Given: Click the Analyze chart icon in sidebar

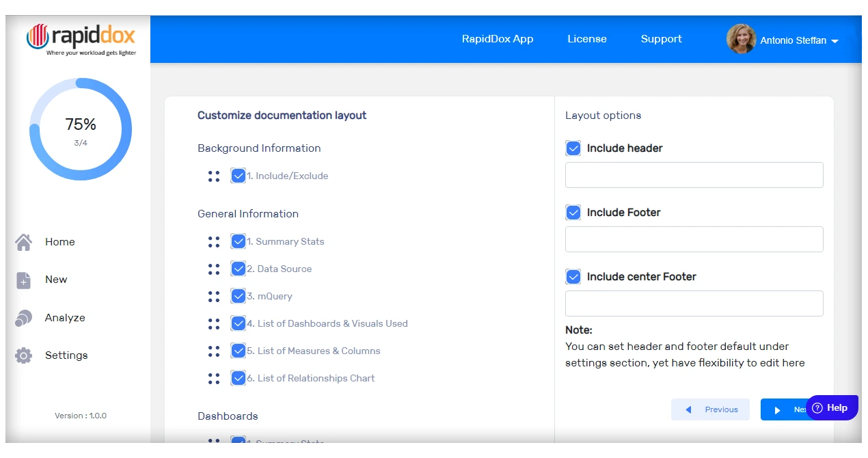Looking at the screenshot, I should (23, 318).
